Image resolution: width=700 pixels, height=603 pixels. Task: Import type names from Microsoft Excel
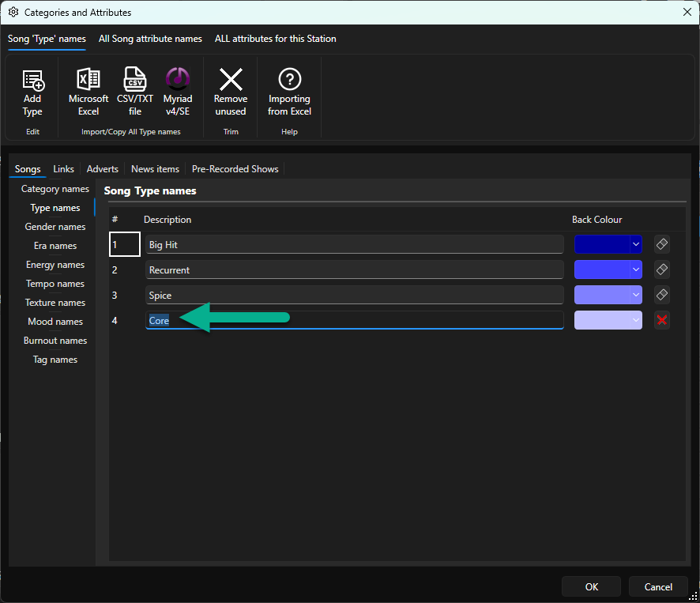click(x=88, y=93)
